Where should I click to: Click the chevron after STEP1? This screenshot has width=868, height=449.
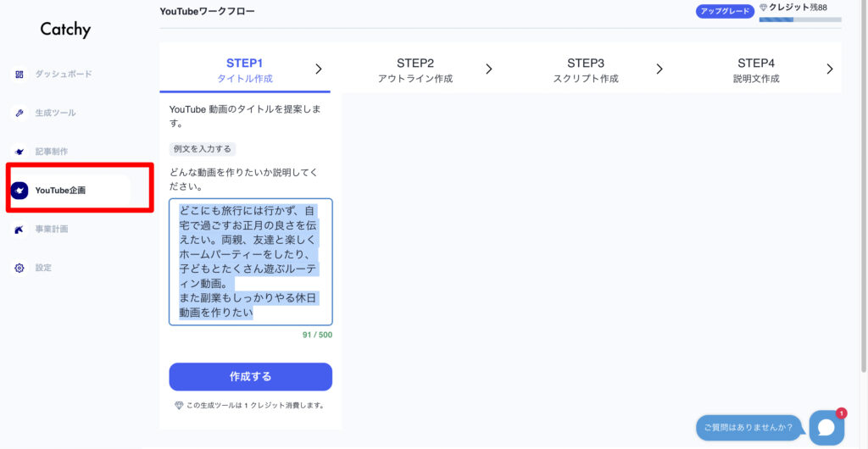(x=319, y=69)
